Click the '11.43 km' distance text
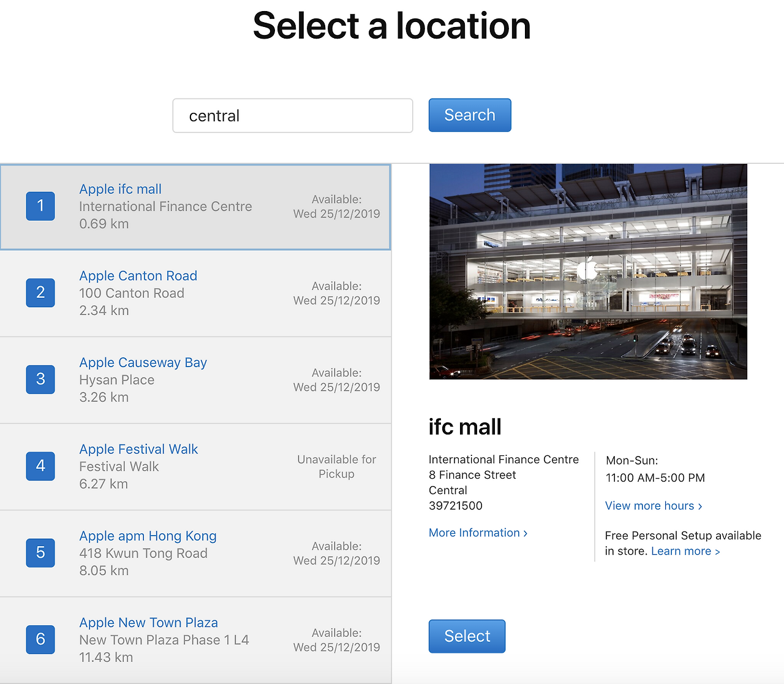This screenshot has height=684, width=784. 106,658
